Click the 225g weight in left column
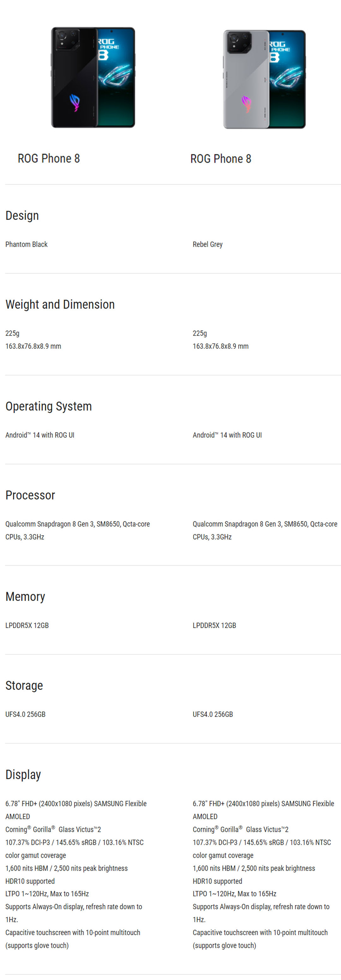 12,333
